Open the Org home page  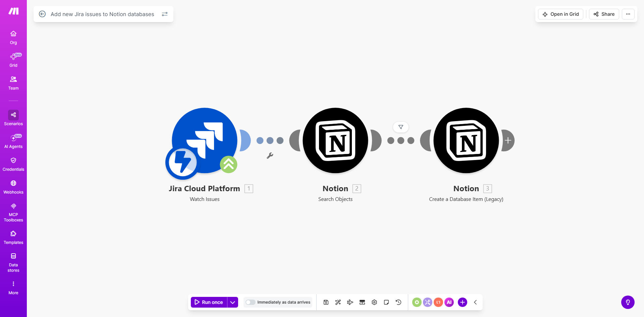pos(13,38)
